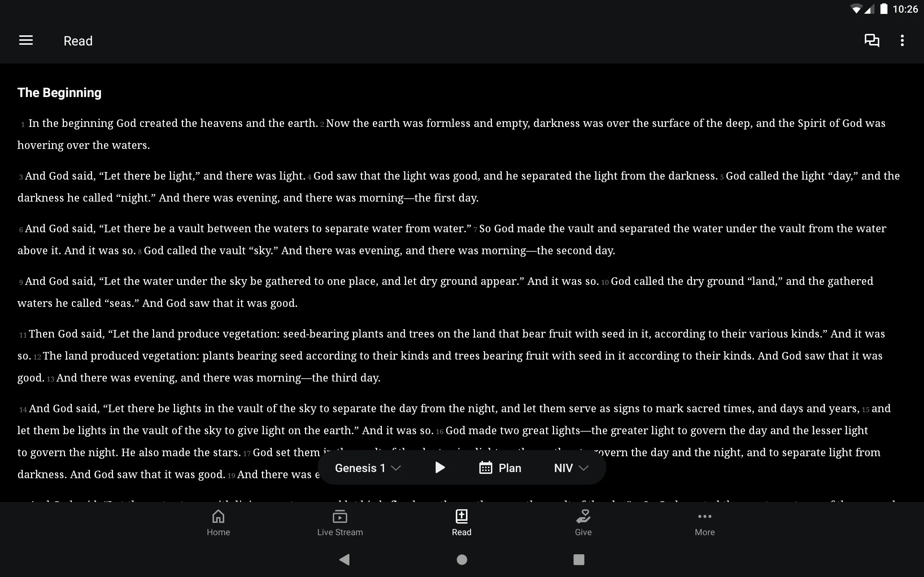Toggle the play button for audio
Viewport: 924px width, 577px height.
click(x=439, y=468)
